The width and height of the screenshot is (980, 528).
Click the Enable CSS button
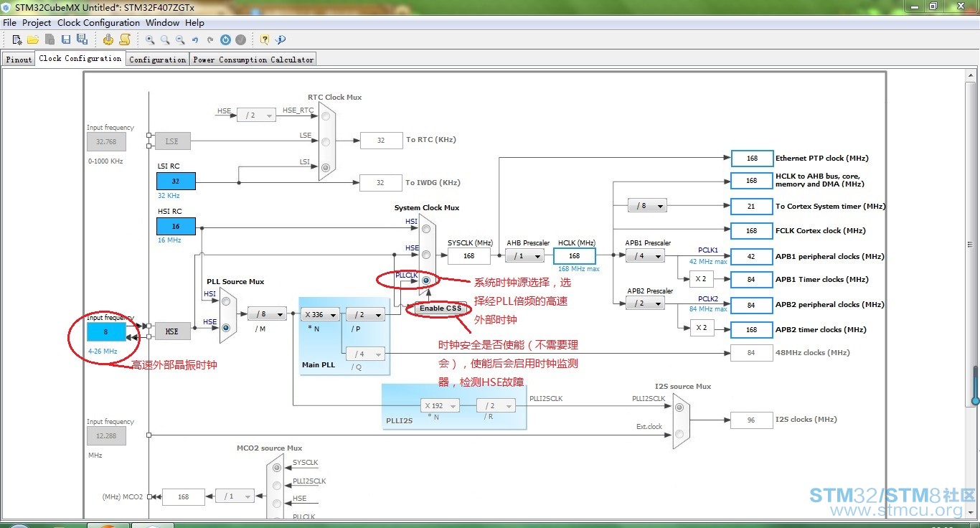click(x=440, y=308)
